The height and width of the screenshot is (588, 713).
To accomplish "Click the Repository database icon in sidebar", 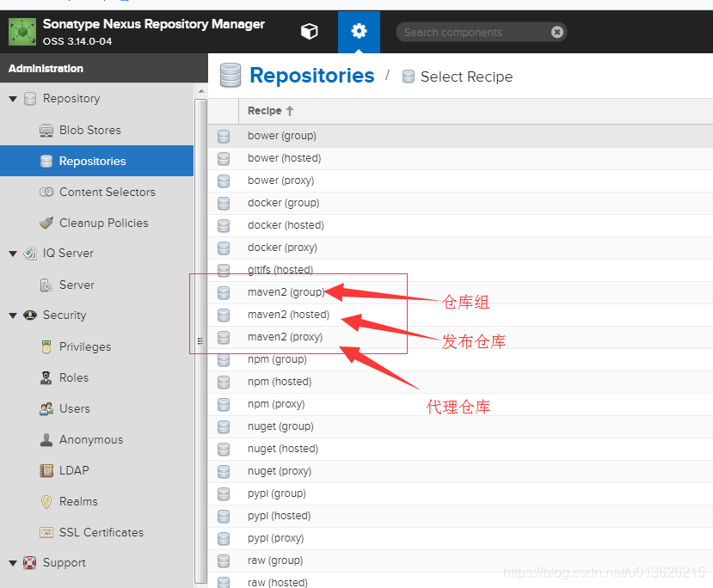I will 30,99.
